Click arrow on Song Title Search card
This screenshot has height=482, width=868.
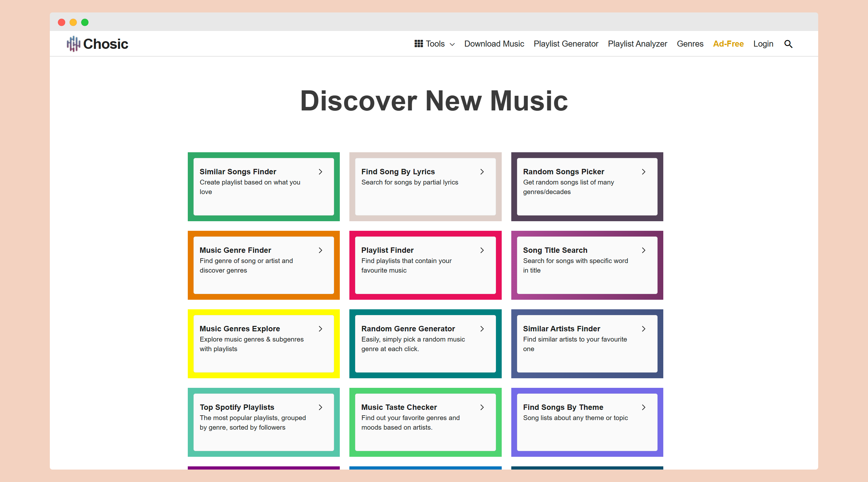click(643, 250)
